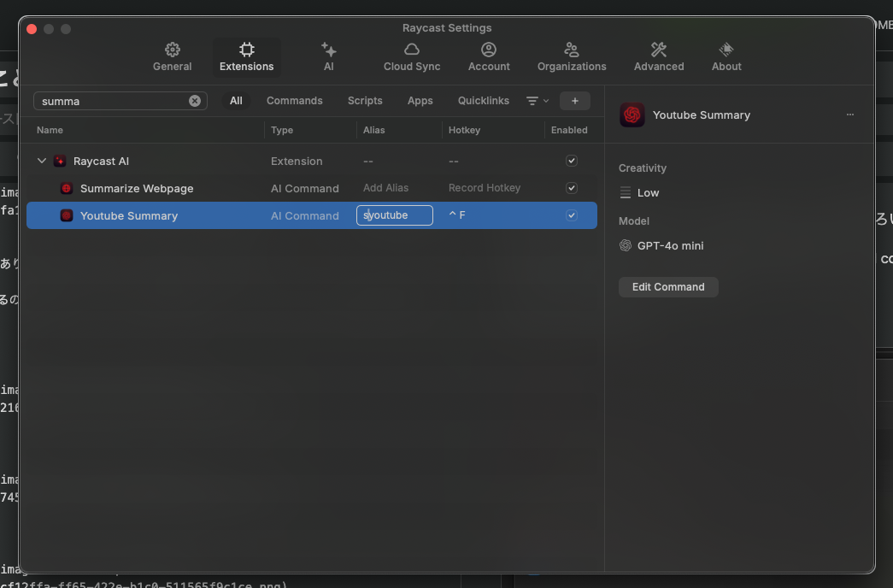This screenshot has width=893, height=588.
Task: Open the General settings tab
Action: (172, 57)
